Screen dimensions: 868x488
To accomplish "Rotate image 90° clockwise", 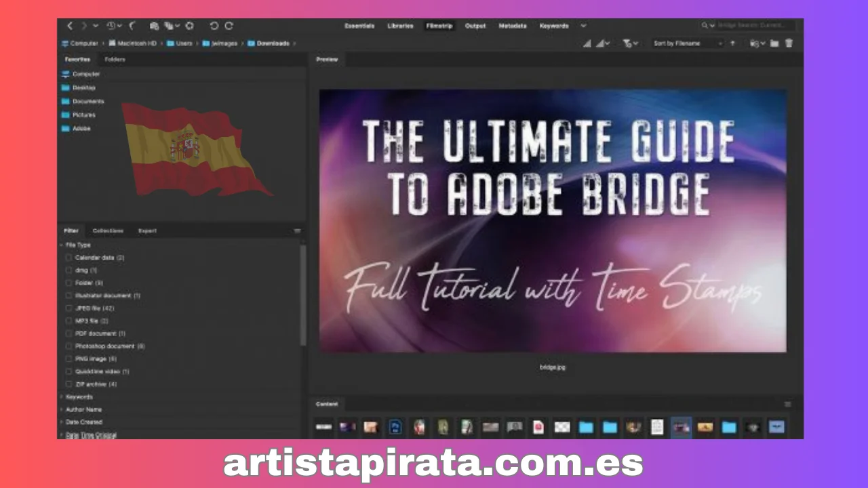I will click(x=229, y=26).
